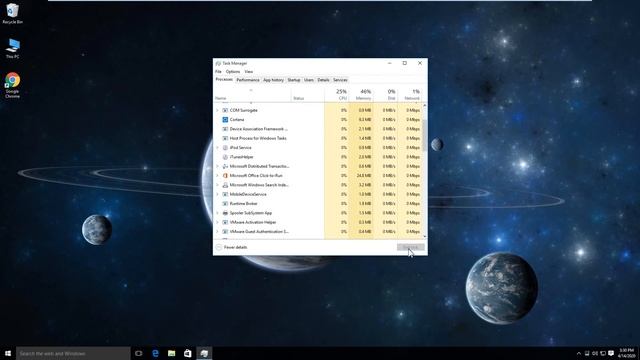The height and width of the screenshot is (360, 640).
Task: Click the Microsoft Windows Search Indexer icon
Action: (x=225, y=185)
